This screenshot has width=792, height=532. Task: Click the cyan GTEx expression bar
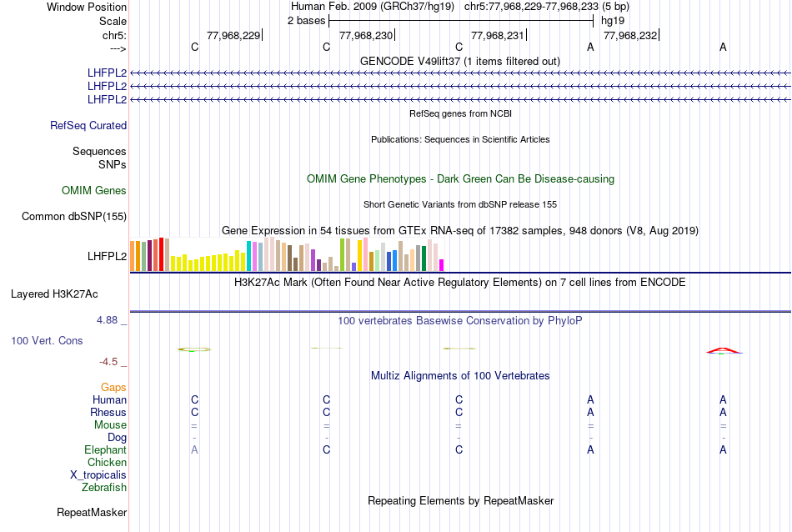click(249, 256)
